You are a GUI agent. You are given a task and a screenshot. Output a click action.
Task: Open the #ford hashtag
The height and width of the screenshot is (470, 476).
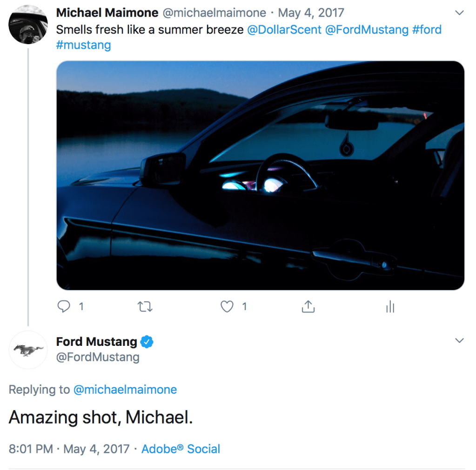click(x=427, y=30)
